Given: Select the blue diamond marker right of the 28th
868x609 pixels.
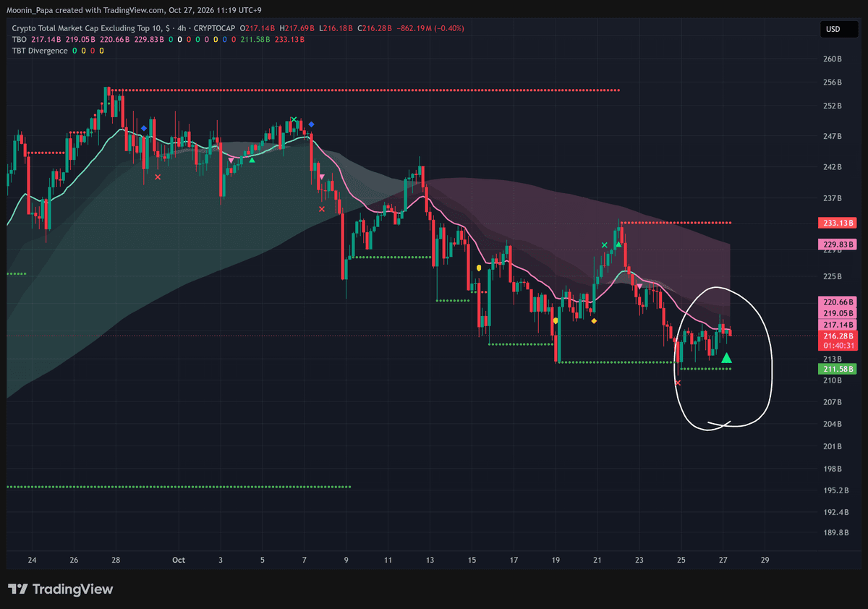Looking at the screenshot, I should pyautogui.click(x=144, y=129).
